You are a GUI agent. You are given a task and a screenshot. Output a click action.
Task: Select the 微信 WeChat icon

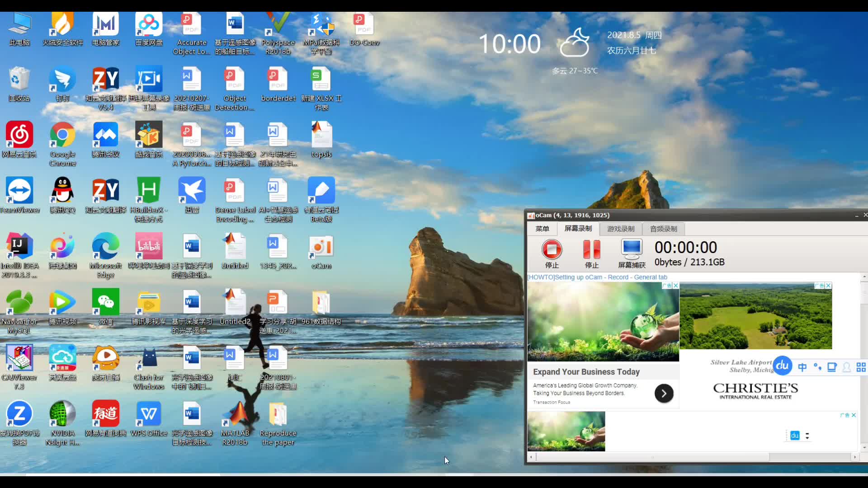coord(106,307)
